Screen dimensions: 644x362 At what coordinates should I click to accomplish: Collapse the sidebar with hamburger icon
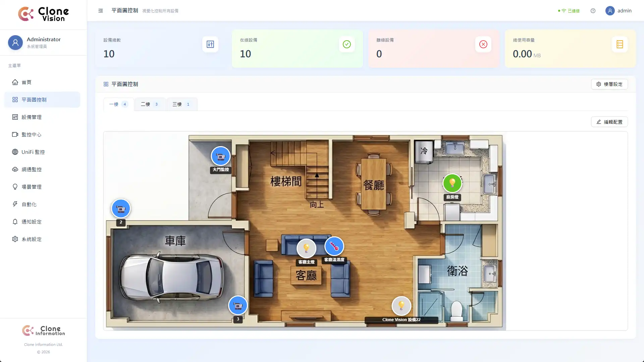101,11
